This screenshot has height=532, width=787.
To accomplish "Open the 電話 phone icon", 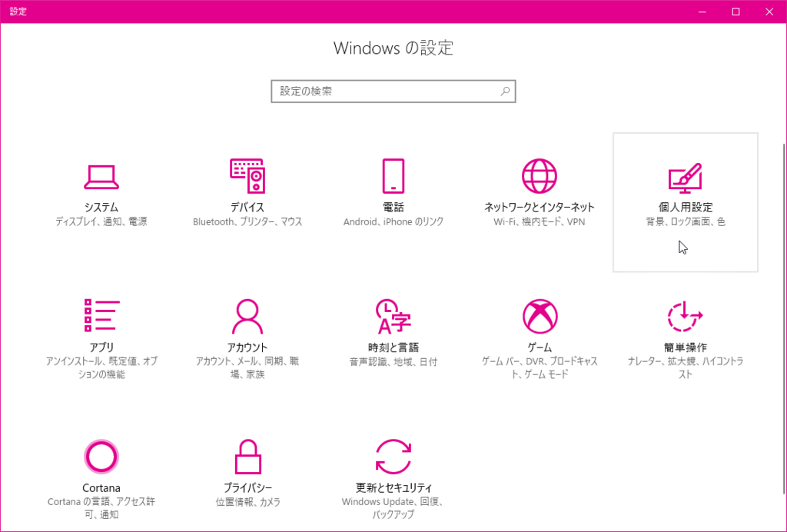I will [393, 176].
